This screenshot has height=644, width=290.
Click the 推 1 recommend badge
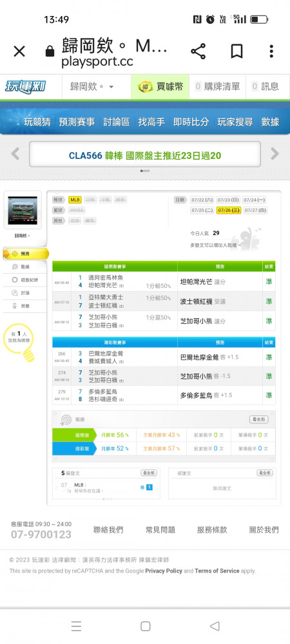click(x=146, y=488)
